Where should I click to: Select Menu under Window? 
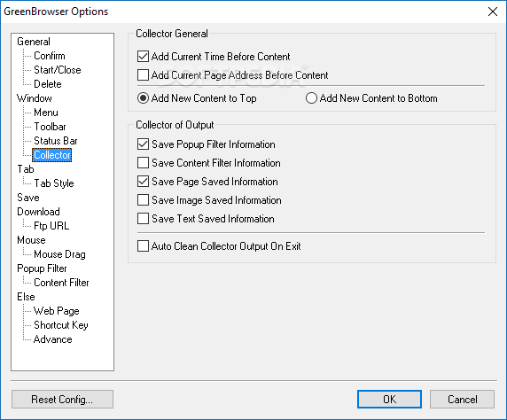pyautogui.click(x=46, y=113)
